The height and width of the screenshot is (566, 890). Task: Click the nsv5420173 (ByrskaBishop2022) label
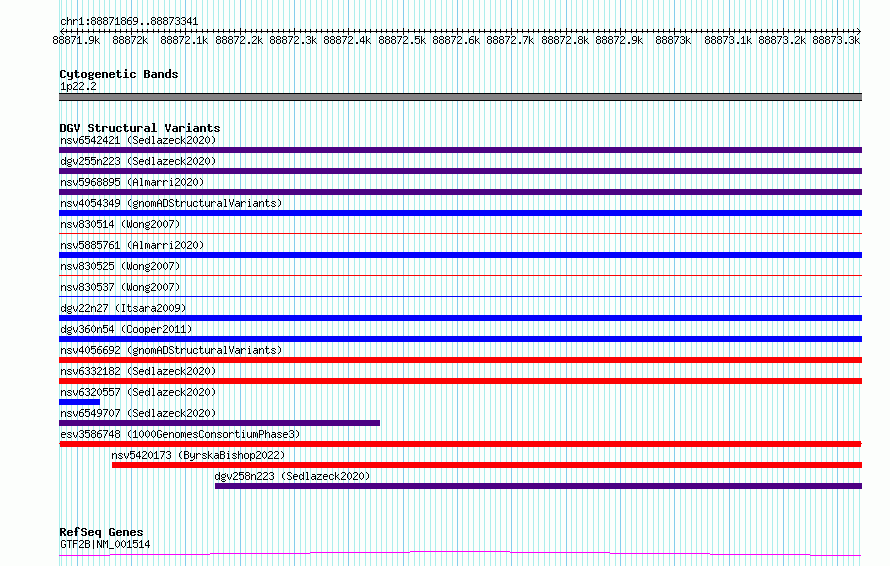(198, 455)
